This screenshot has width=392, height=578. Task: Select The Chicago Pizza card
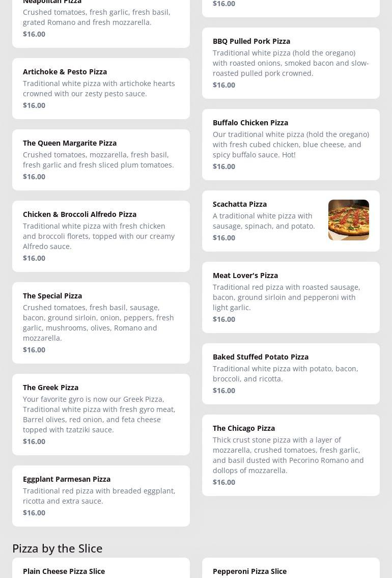pyautogui.click(x=291, y=455)
